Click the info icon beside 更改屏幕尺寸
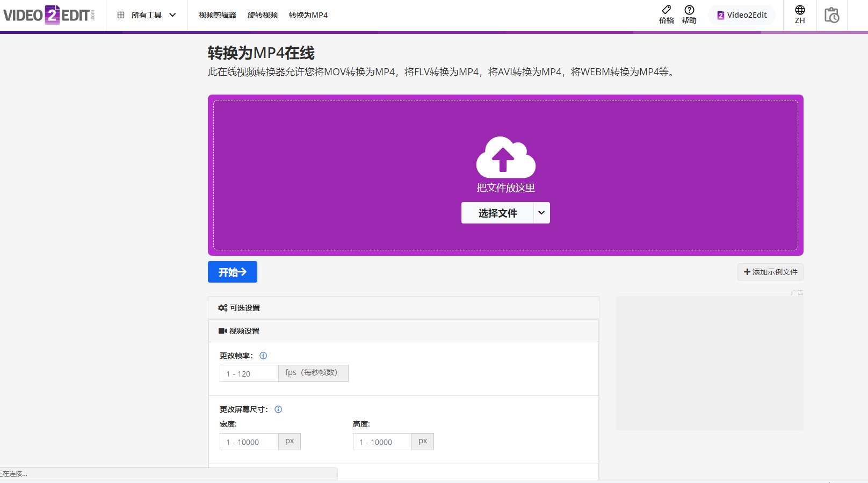The width and height of the screenshot is (868, 483). (x=278, y=409)
